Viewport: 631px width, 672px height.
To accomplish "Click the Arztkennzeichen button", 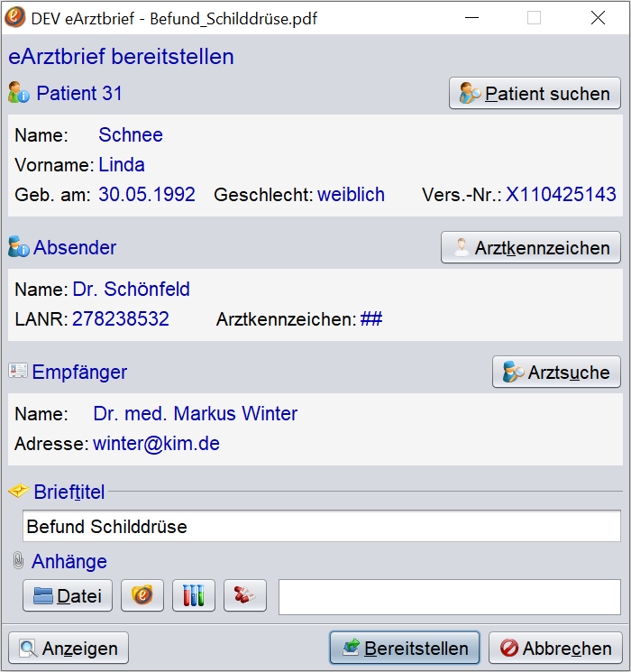I will 531,247.
